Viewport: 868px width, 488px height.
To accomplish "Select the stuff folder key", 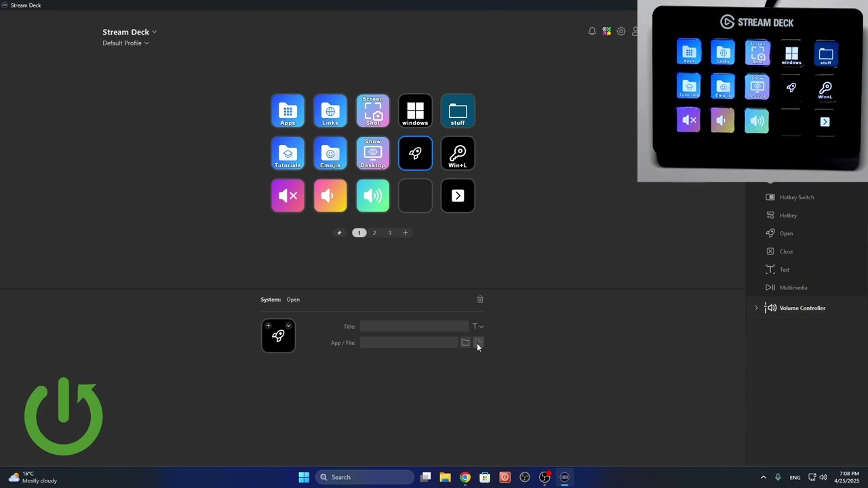I will coord(458,110).
